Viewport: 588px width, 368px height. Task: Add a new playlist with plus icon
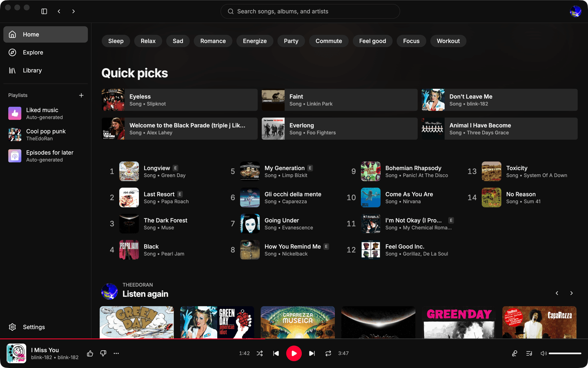(x=81, y=95)
